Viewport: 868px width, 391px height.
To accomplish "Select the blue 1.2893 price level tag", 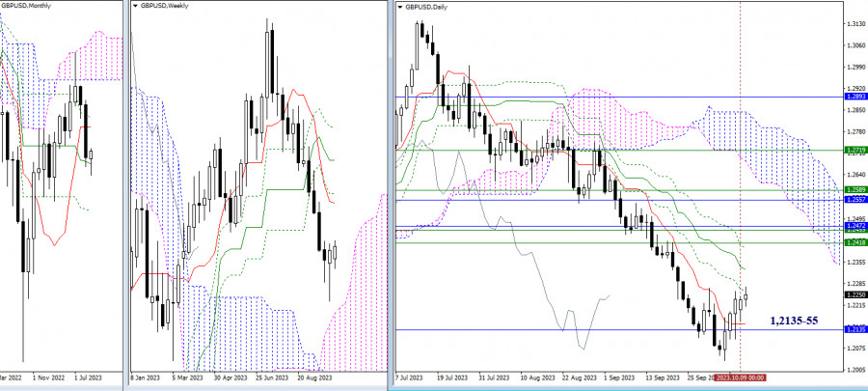I will [855, 97].
